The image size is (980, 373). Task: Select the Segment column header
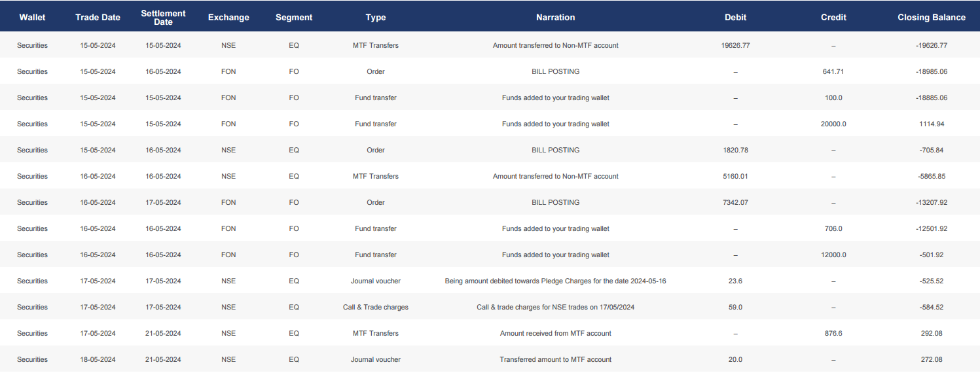click(294, 18)
